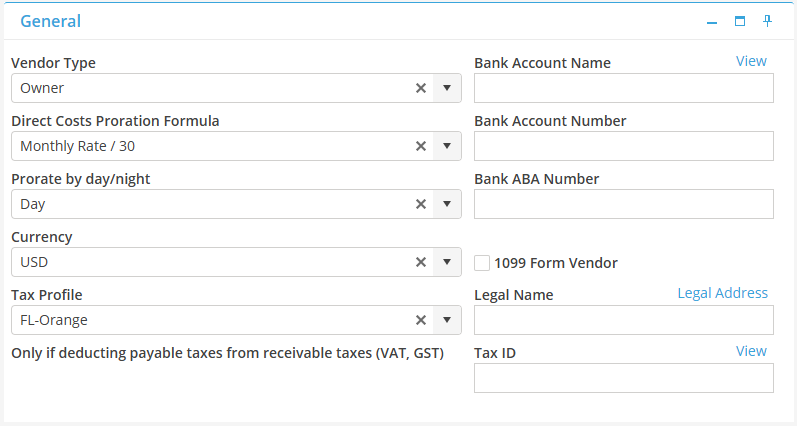Select the Legal Name text field
This screenshot has height=426, width=797.
(x=623, y=320)
